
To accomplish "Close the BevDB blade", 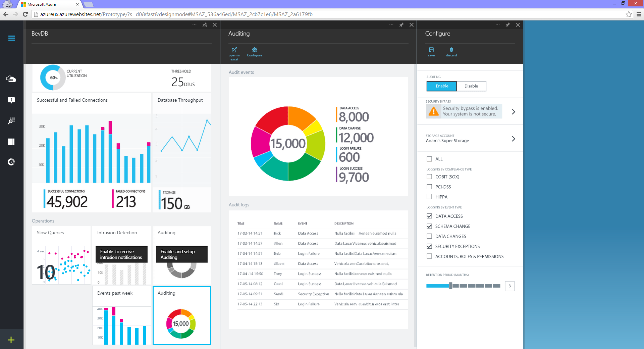I will click(x=215, y=25).
